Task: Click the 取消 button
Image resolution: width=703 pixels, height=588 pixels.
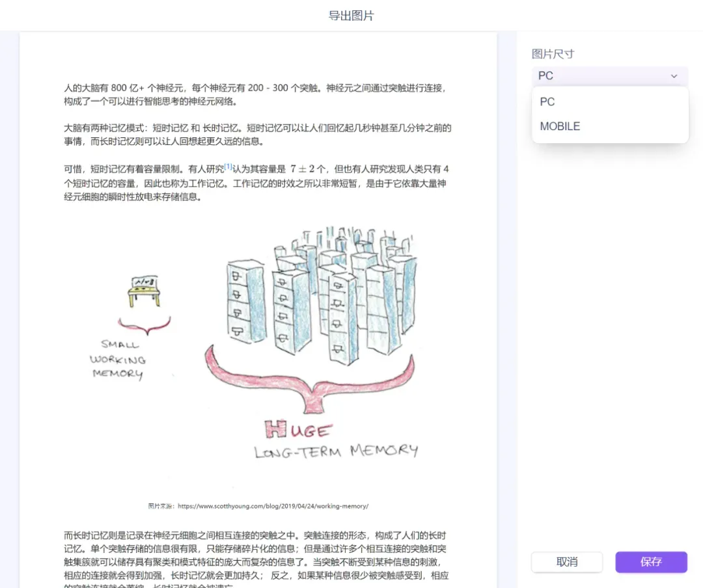Action: [567, 562]
